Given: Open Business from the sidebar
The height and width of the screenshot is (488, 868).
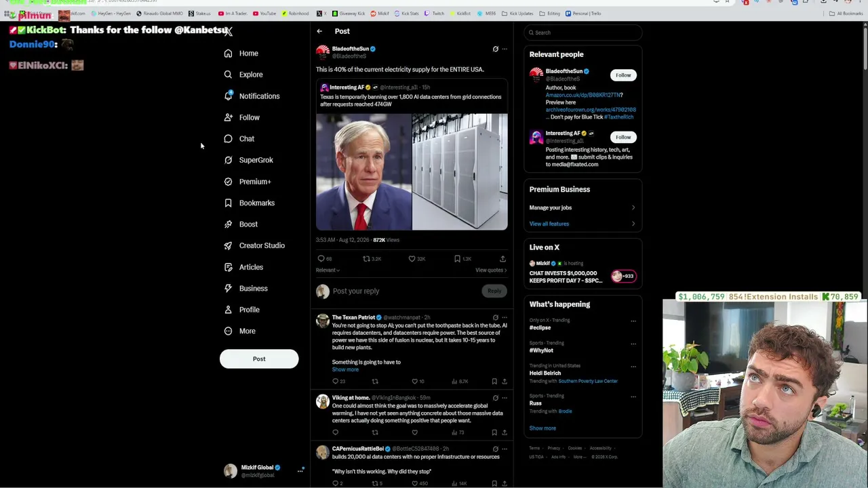Looking at the screenshot, I should pyautogui.click(x=245, y=288).
